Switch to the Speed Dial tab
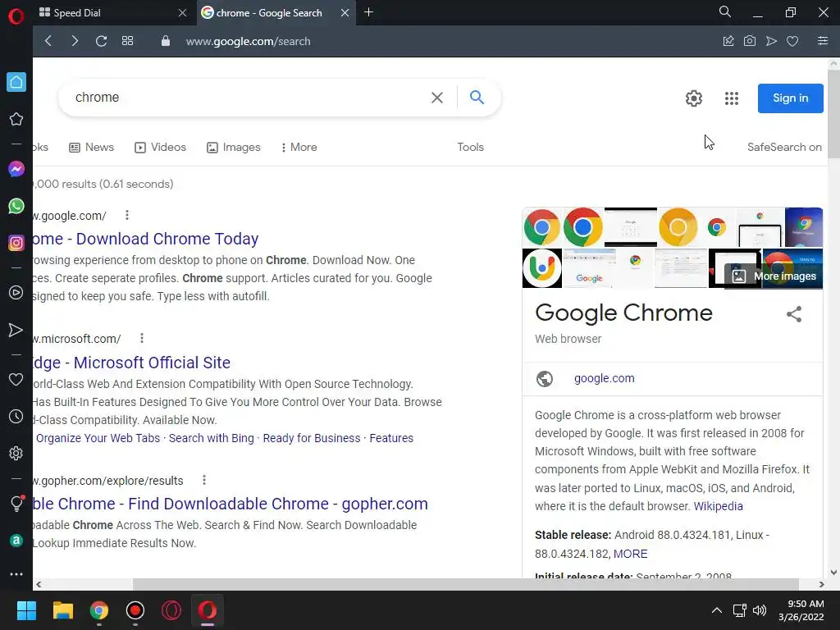 112,13
